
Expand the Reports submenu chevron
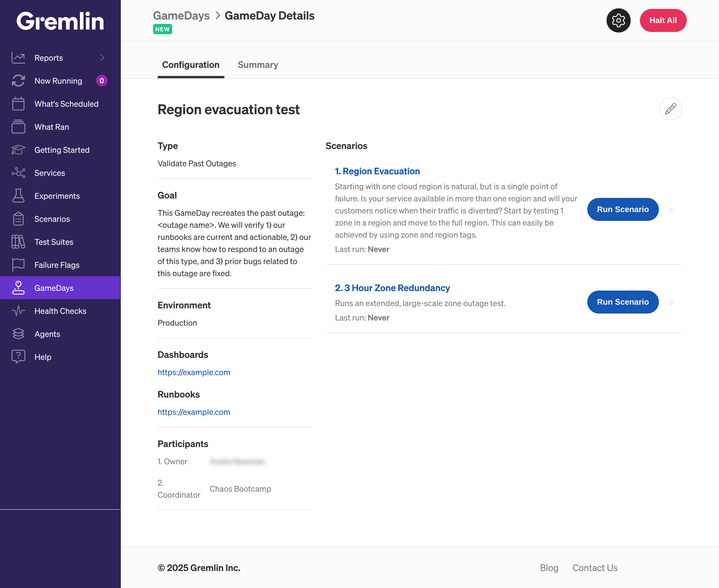(x=102, y=58)
